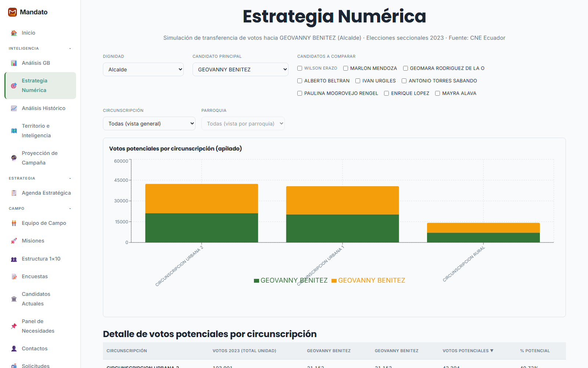588x368 pixels.
Task: Click the Misiones rocket icon
Action: tap(14, 241)
